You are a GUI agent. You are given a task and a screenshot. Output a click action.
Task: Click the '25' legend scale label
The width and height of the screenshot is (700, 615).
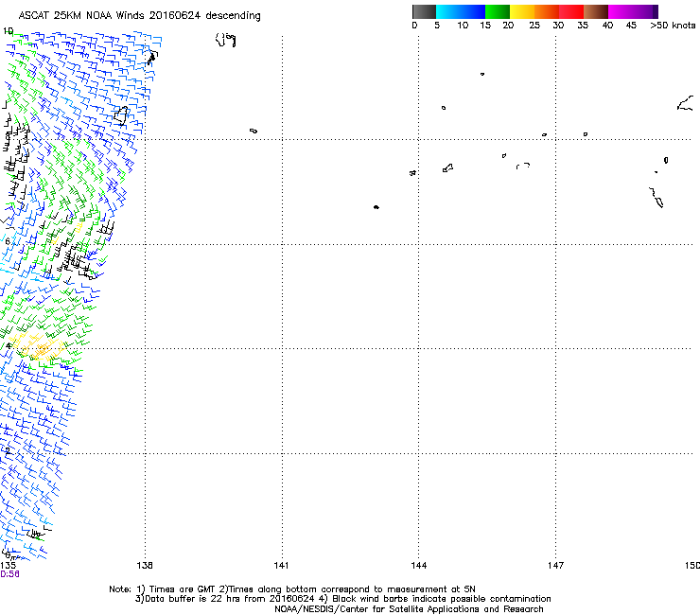coord(534,26)
